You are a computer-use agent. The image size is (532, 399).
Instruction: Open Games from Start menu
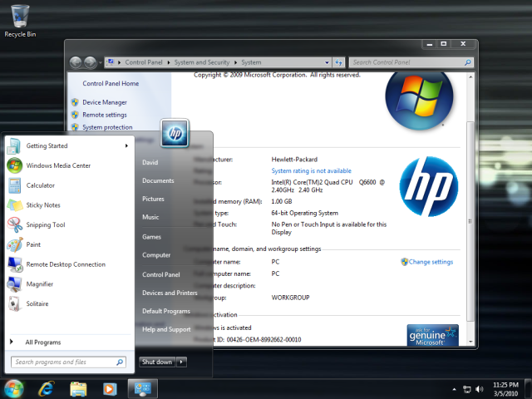tap(151, 237)
